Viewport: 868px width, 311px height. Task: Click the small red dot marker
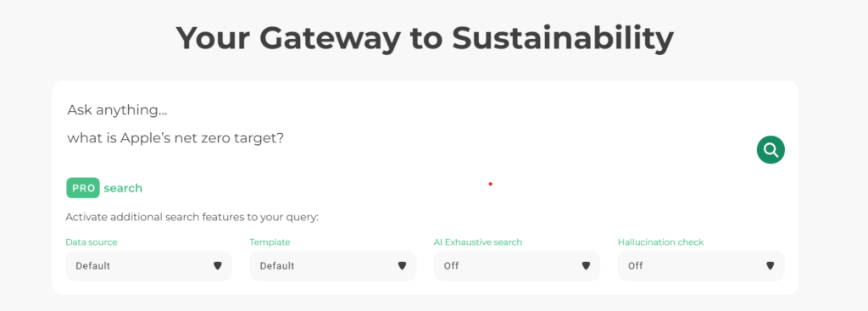point(491,184)
